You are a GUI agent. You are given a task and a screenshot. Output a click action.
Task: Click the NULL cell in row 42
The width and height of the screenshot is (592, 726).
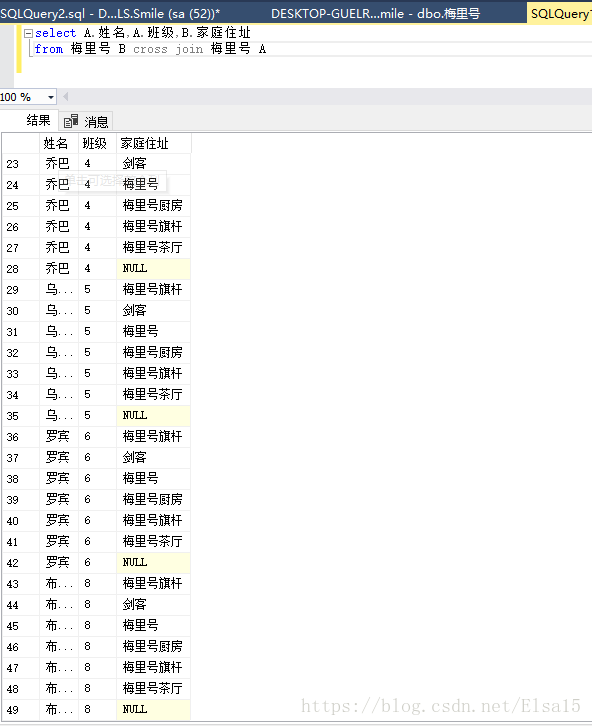154,563
